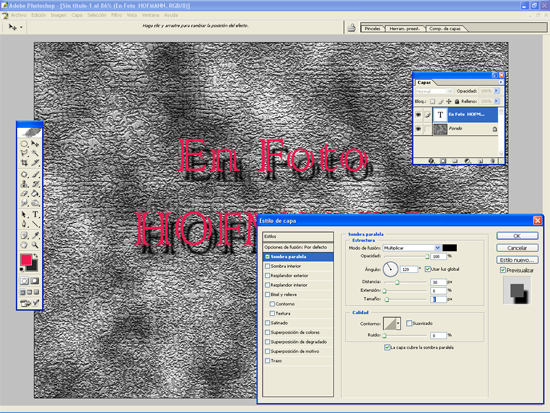Screen dimensions: 550x413
Task: Open the Contorno curve picker arrow
Action: (398, 324)
